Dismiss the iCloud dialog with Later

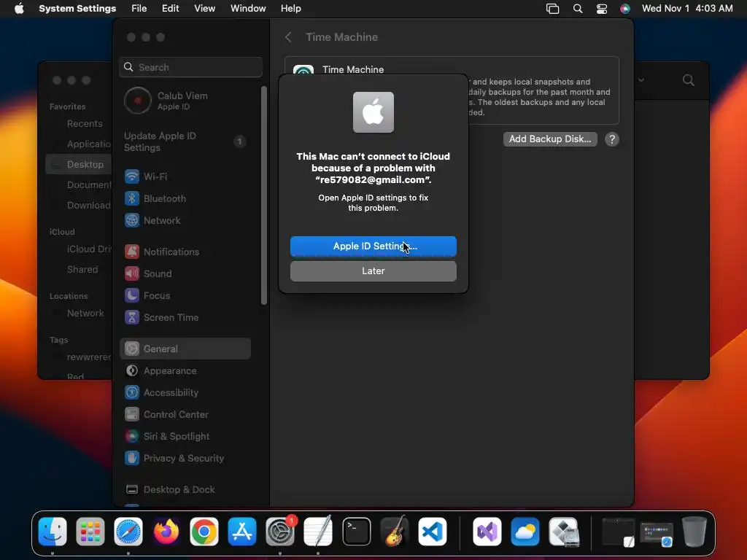tap(373, 271)
